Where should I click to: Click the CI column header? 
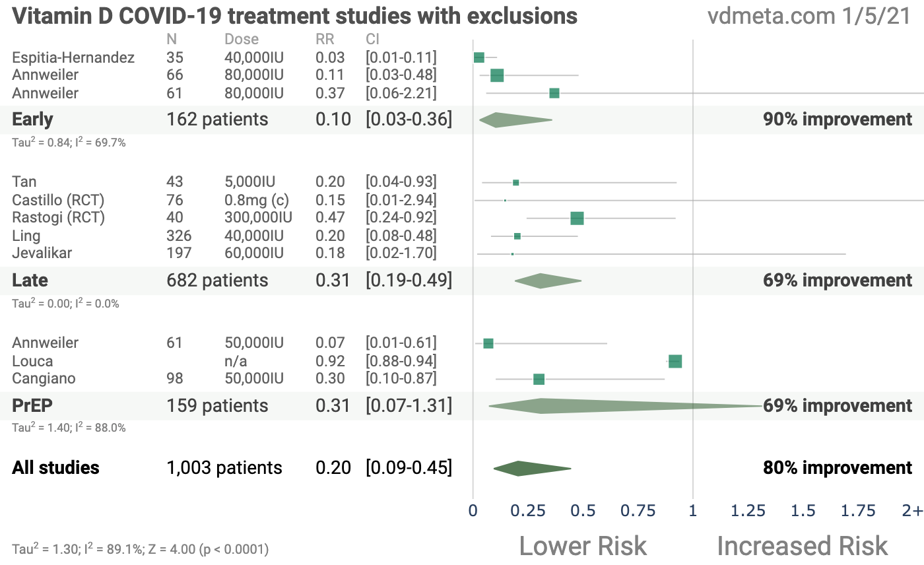(372, 40)
